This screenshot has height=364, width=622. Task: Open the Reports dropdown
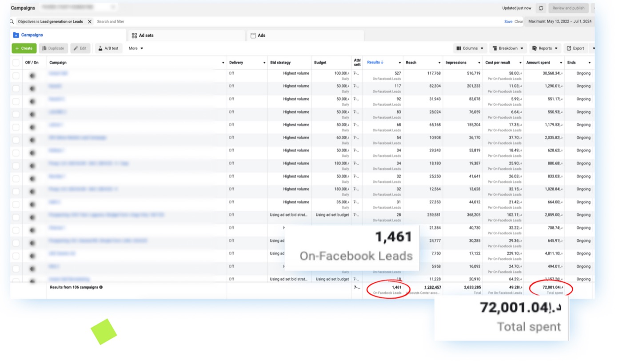pyautogui.click(x=545, y=48)
